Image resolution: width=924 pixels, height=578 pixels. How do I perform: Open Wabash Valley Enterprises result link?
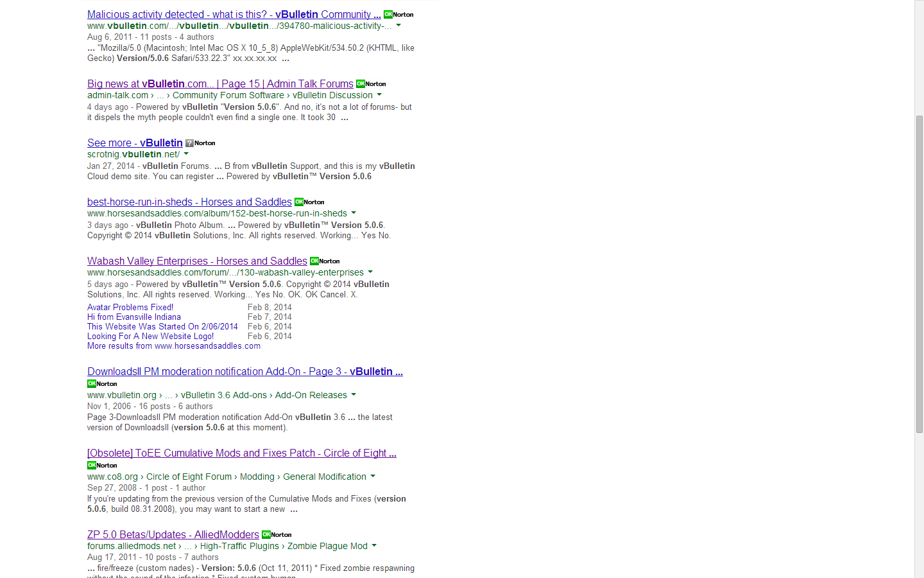197,261
